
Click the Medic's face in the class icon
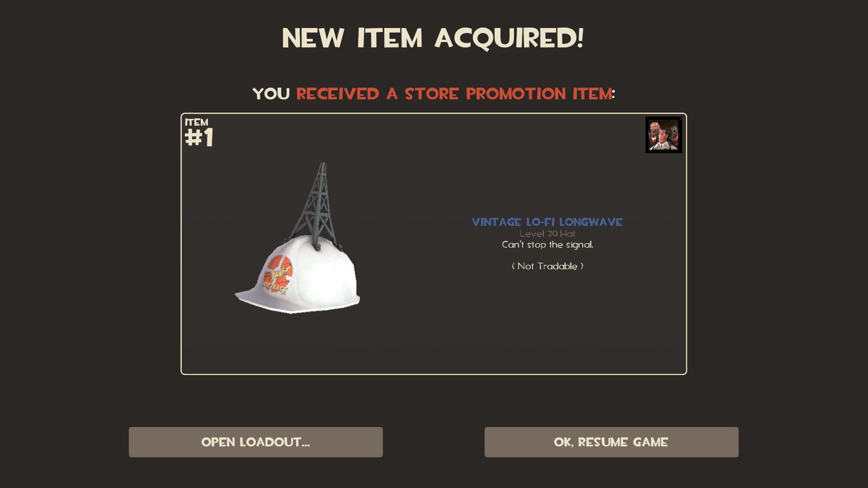tap(663, 136)
